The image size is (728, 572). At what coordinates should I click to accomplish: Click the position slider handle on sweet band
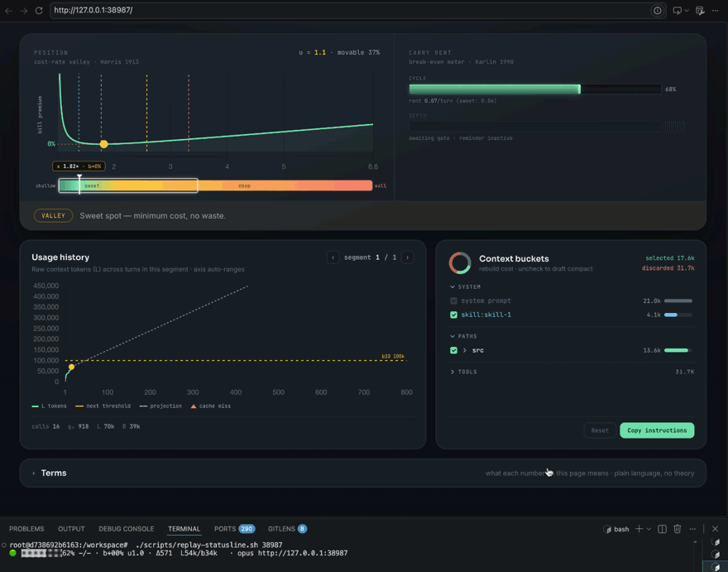(79, 185)
